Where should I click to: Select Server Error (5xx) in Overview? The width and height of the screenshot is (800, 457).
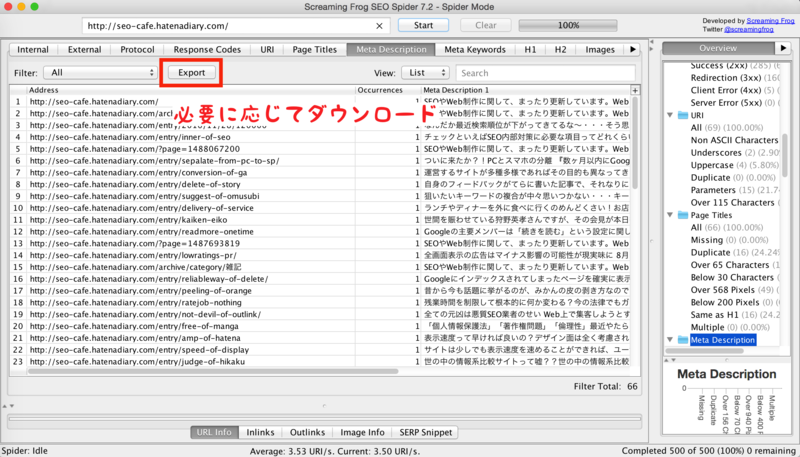733,103
